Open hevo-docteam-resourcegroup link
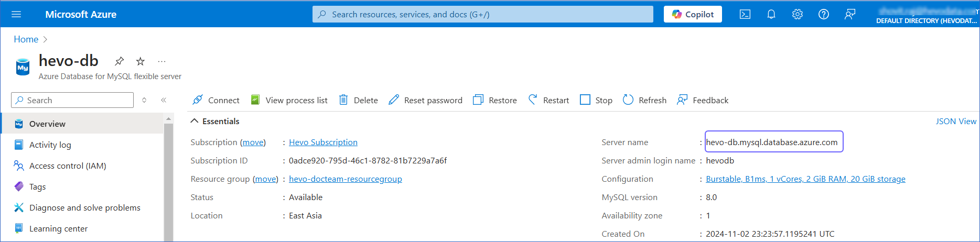Screen dimensions: 980x242 [346, 179]
